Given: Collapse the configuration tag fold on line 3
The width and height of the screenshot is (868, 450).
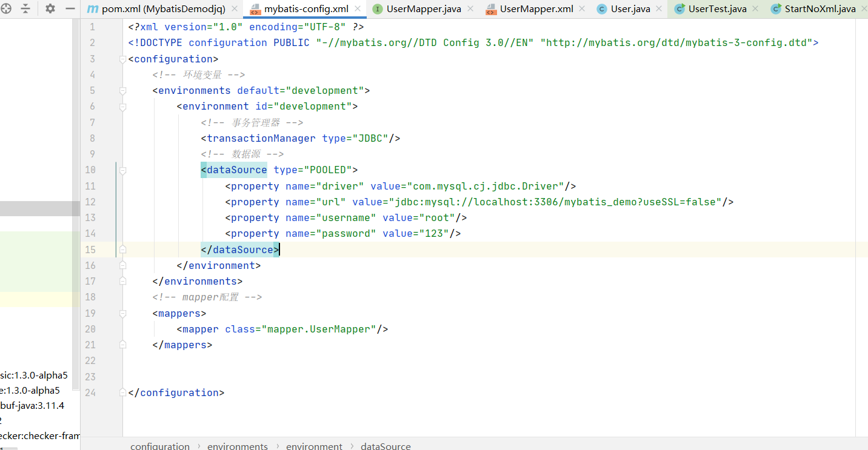Looking at the screenshot, I should pos(122,59).
